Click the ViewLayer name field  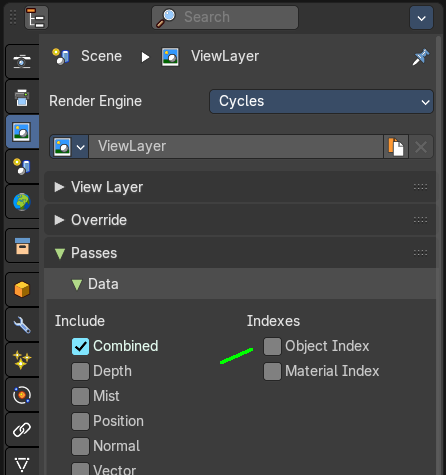[x=236, y=147]
